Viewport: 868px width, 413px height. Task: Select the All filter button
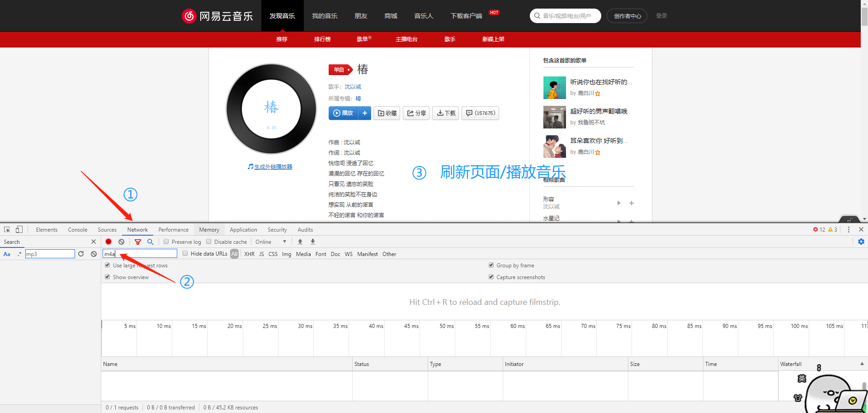234,254
